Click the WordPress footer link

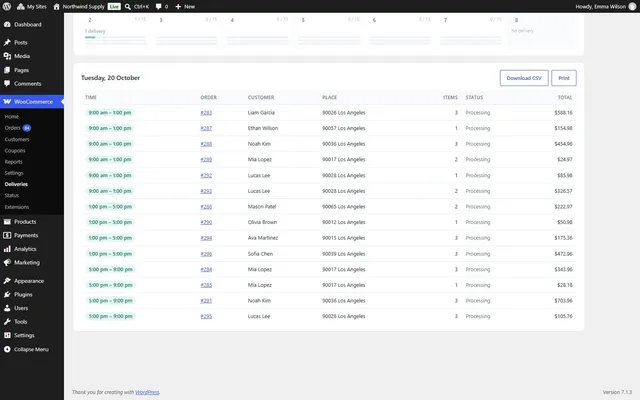click(147, 392)
